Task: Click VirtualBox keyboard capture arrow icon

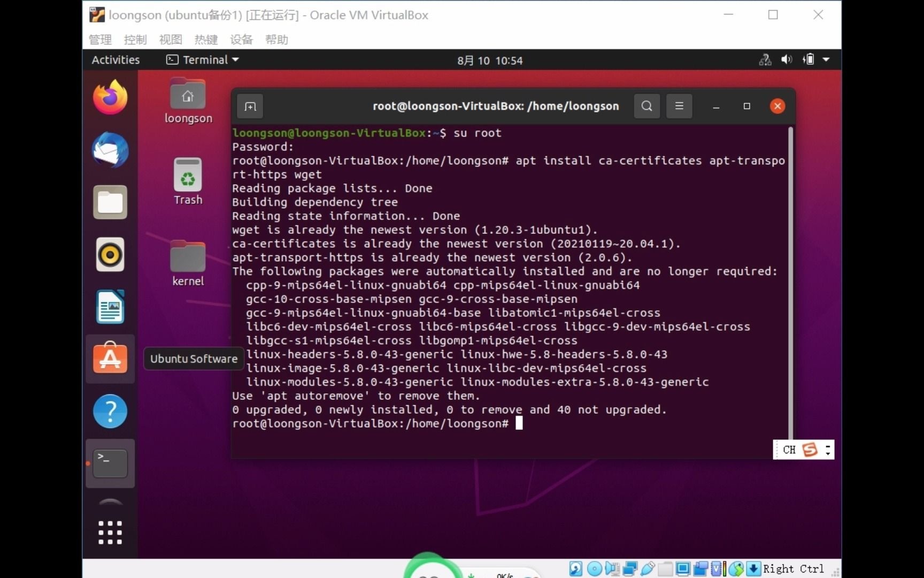Action: click(753, 568)
